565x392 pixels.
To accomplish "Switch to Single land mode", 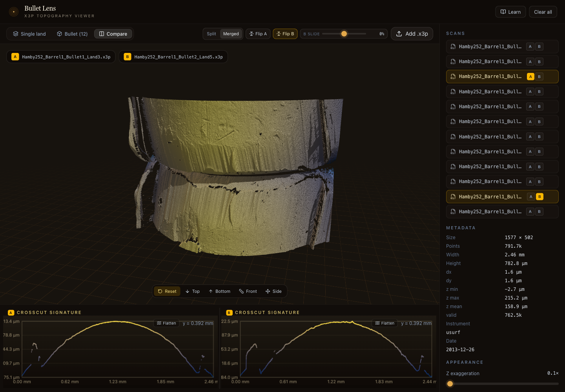I will (x=29, y=34).
